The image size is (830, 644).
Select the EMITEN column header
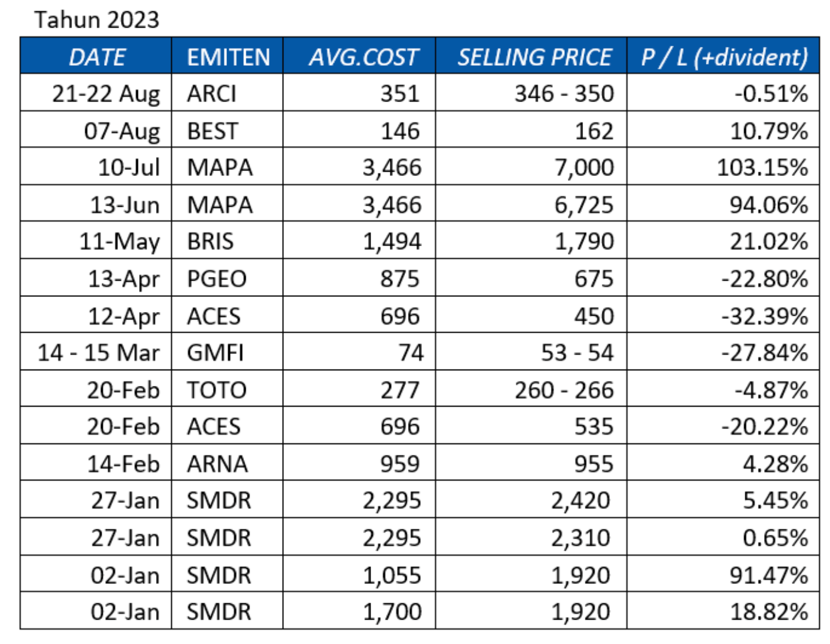point(228,57)
